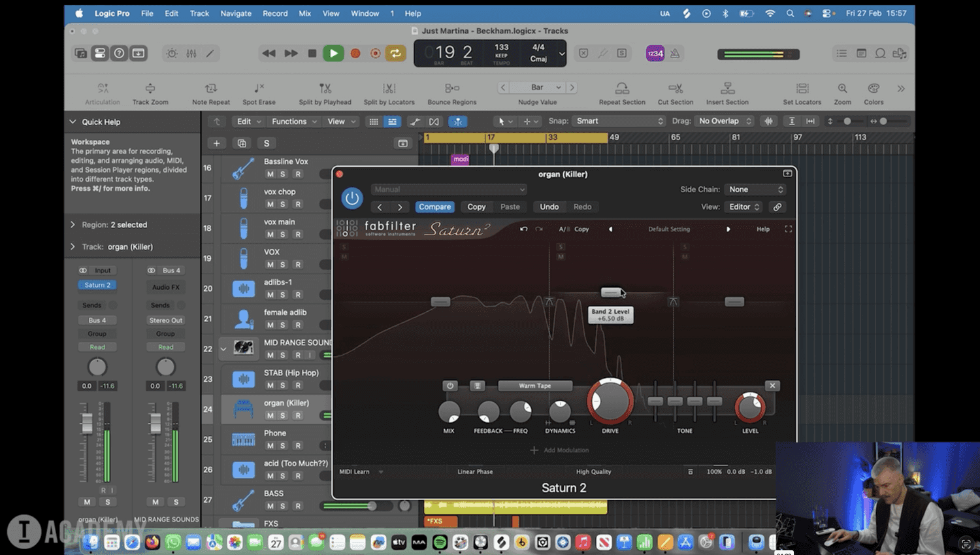This screenshot has height=555, width=980.
Task: Click the Split by Playhead scissors icon
Action: pos(325,88)
